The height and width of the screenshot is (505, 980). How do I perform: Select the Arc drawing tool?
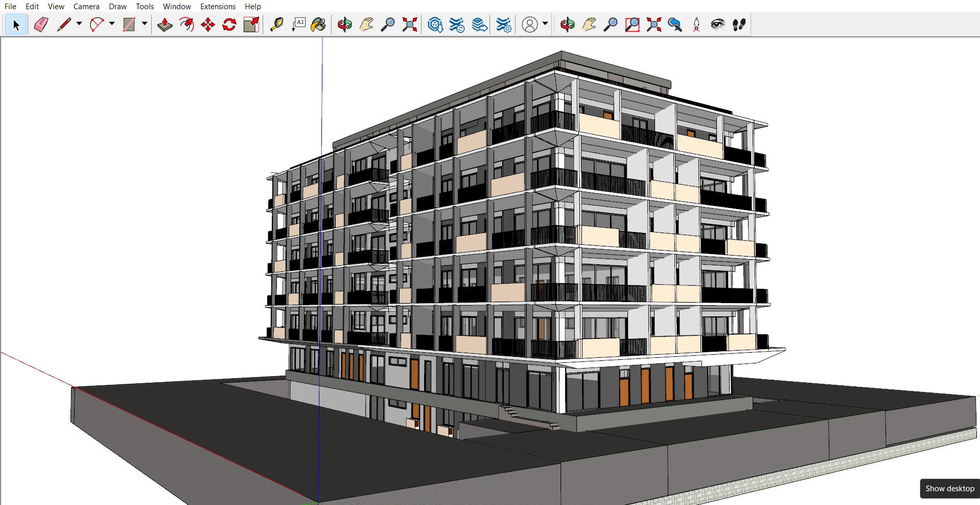97,25
